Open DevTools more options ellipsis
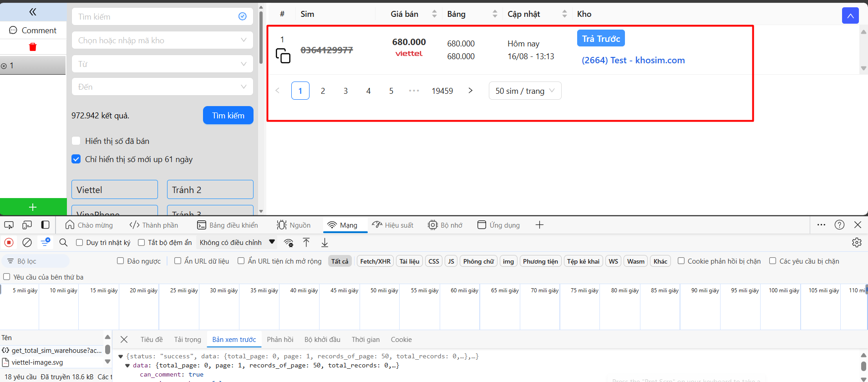868x382 pixels. click(821, 225)
